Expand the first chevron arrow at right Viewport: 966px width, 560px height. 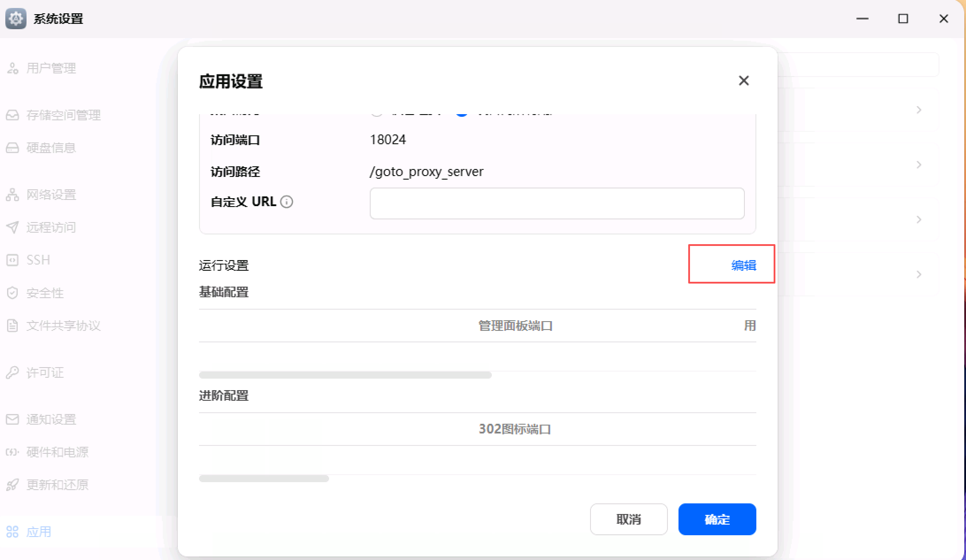pyautogui.click(x=919, y=110)
